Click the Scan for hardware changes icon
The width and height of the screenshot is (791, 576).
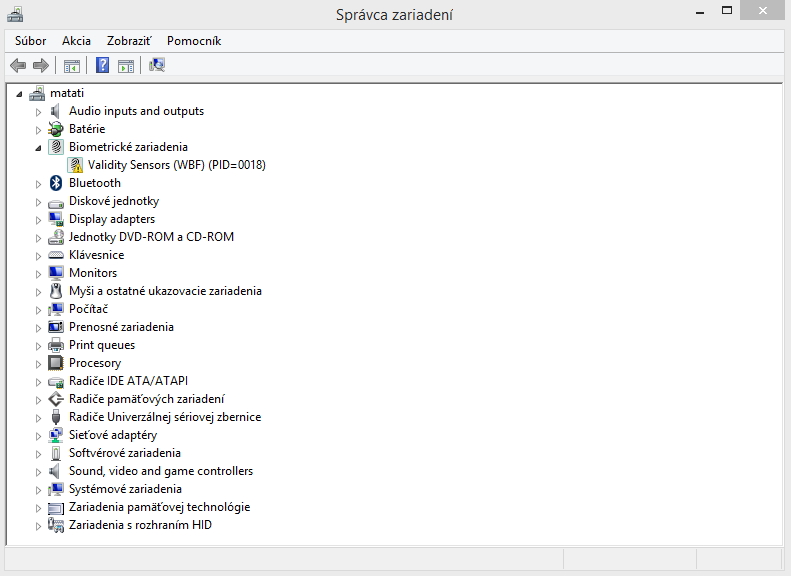pos(157,65)
